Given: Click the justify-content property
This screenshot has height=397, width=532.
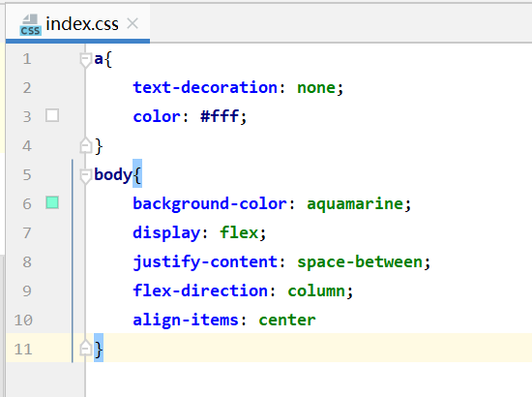Looking at the screenshot, I should [205, 262].
